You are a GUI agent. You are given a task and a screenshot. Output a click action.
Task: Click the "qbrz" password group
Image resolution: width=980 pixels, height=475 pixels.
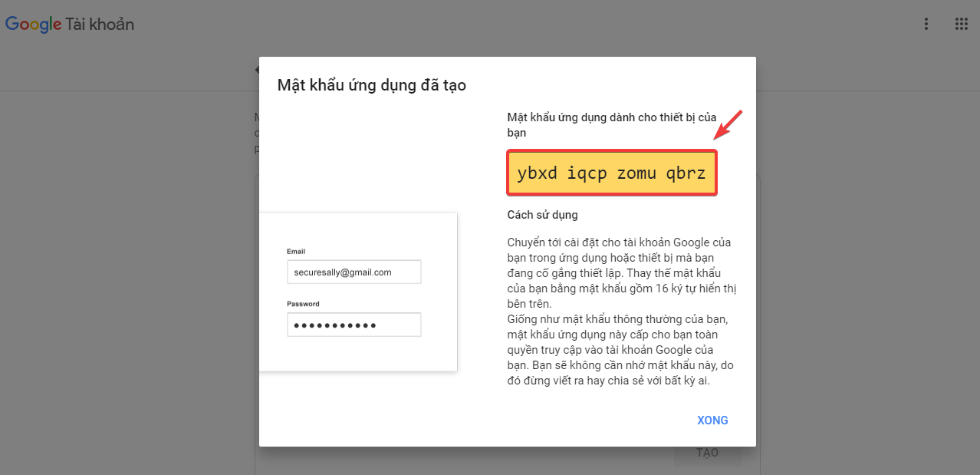[x=686, y=173]
